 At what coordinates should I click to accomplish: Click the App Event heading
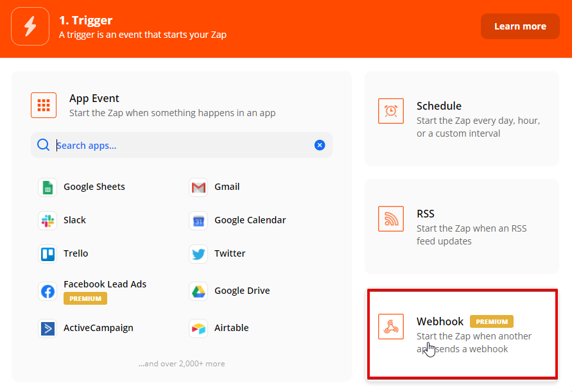tap(94, 98)
